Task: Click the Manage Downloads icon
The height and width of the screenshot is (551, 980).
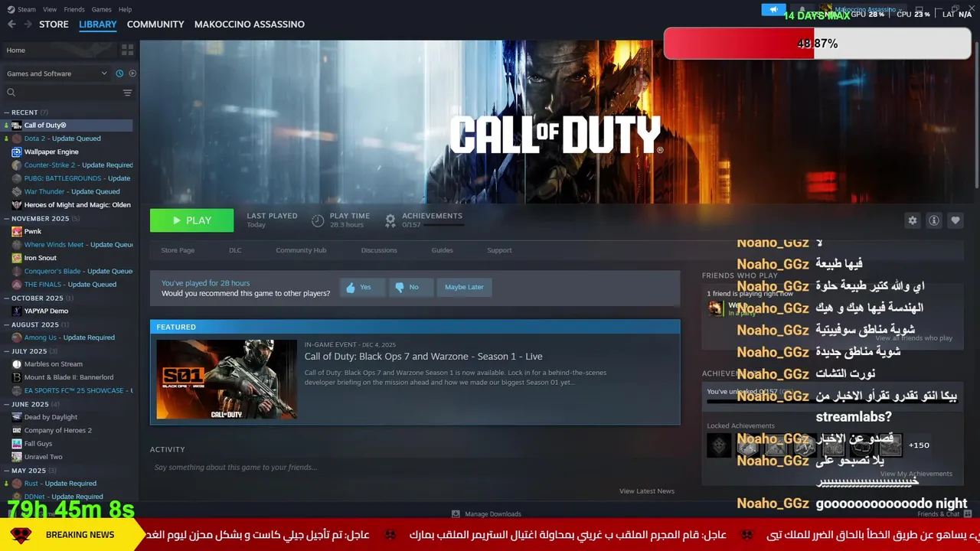Action: [456, 514]
